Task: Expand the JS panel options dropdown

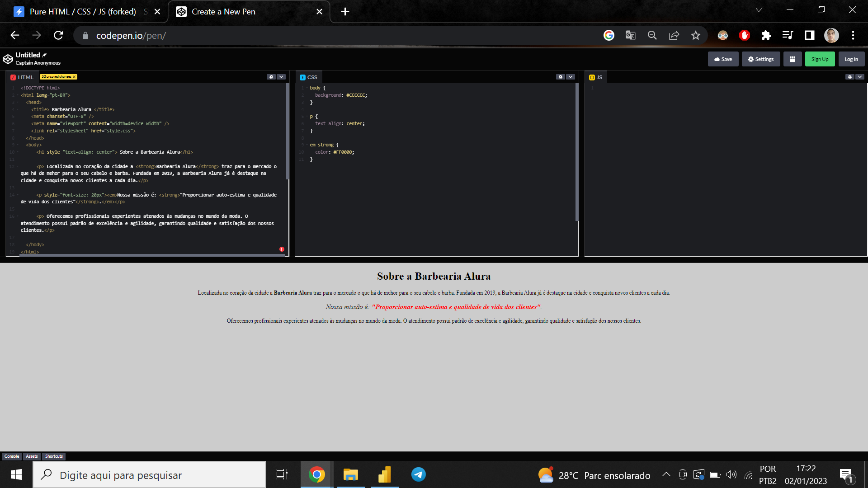Action: pyautogui.click(x=860, y=76)
